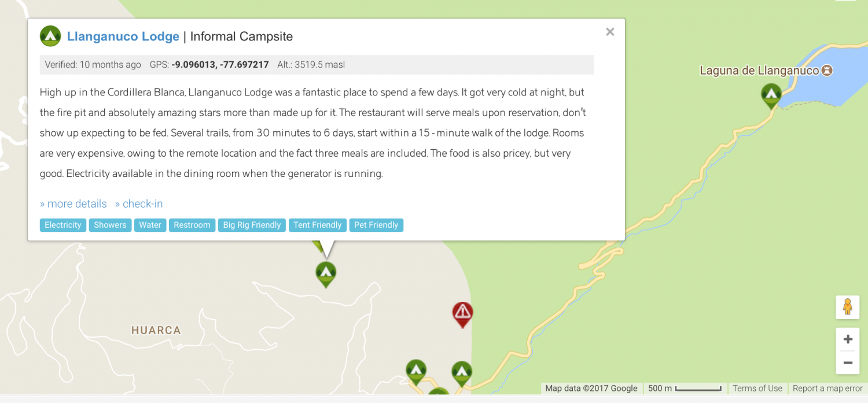868x403 pixels.
Task: Close the Llanganuco Lodge popup
Action: coord(610,32)
